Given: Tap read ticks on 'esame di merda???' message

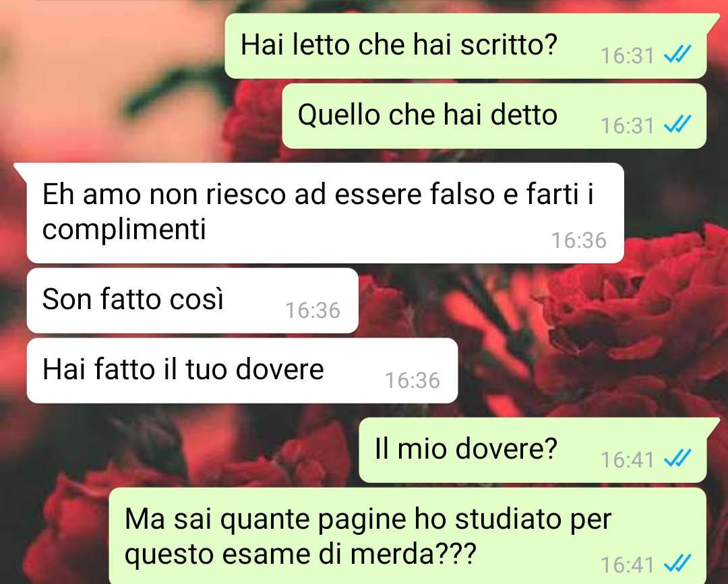Looking at the screenshot, I should click(x=677, y=564).
